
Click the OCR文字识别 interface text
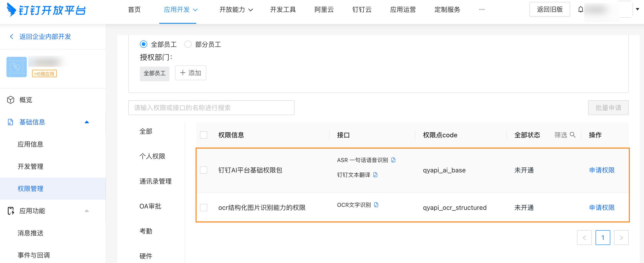(354, 205)
